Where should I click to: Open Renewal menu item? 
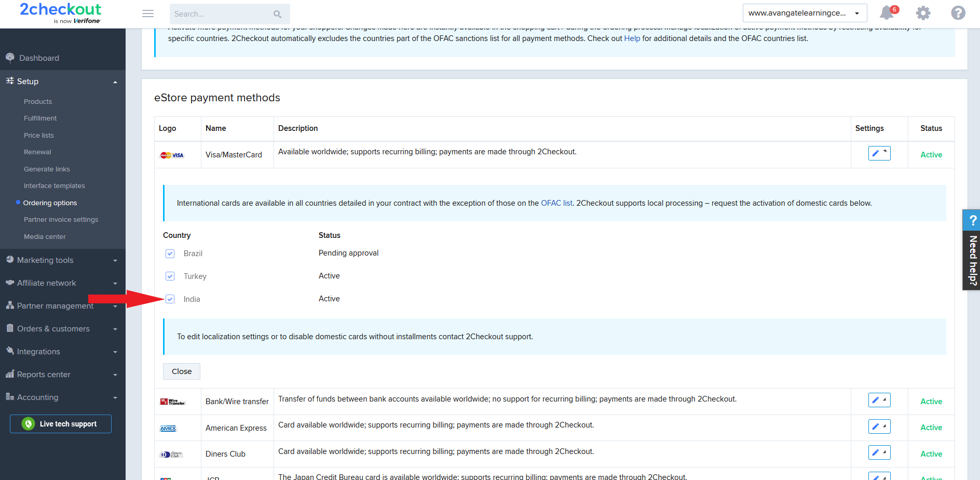pyautogui.click(x=37, y=152)
